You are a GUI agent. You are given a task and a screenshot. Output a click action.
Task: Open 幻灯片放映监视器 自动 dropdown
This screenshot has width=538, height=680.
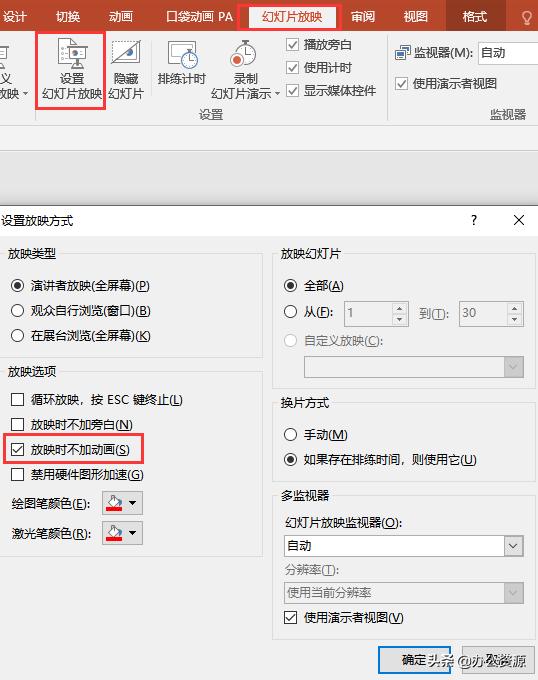coord(404,546)
